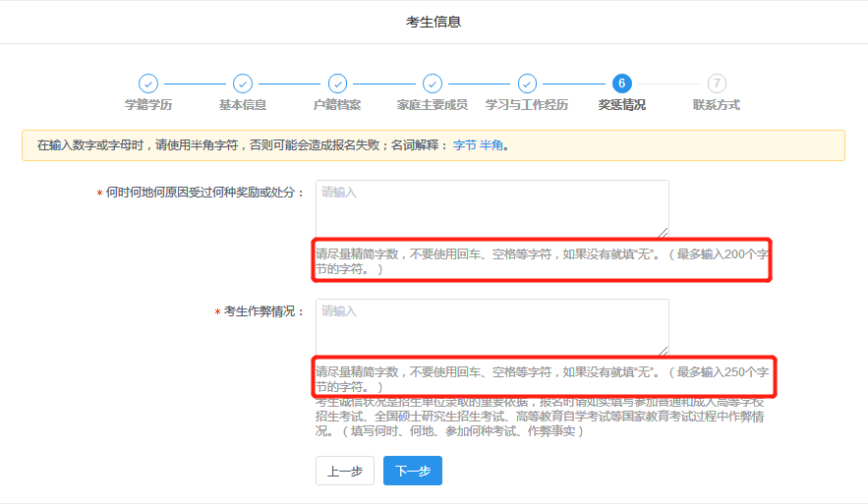Switch to the 户籍档案 step label
Screen dimensions: 868x504
pyautogui.click(x=337, y=105)
